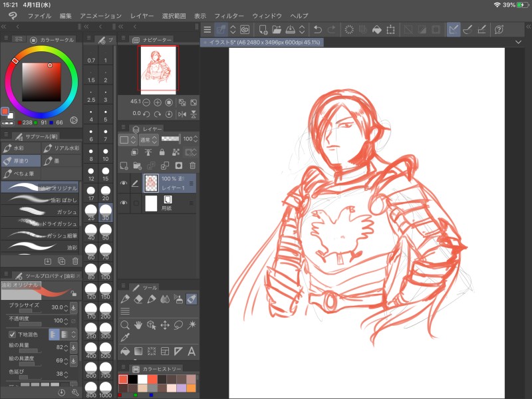Select the Hand move-canvas tool

click(x=138, y=325)
